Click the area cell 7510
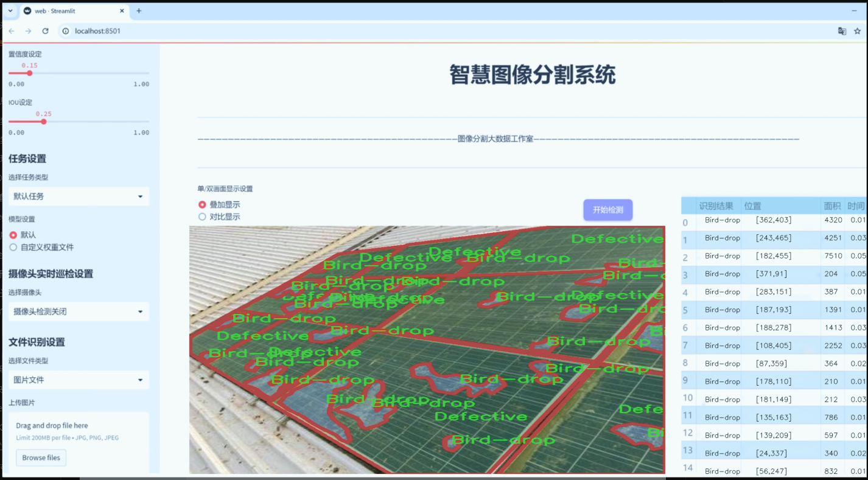This screenshot has width=868, height=480. pyautogui.click(x=833, y=256)
